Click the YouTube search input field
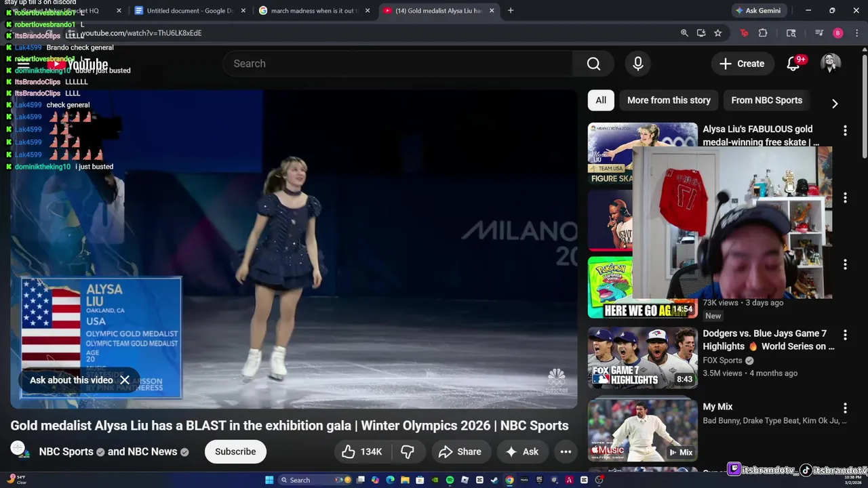The width and height of the screenshot is (868, 488). coord(399,64)
